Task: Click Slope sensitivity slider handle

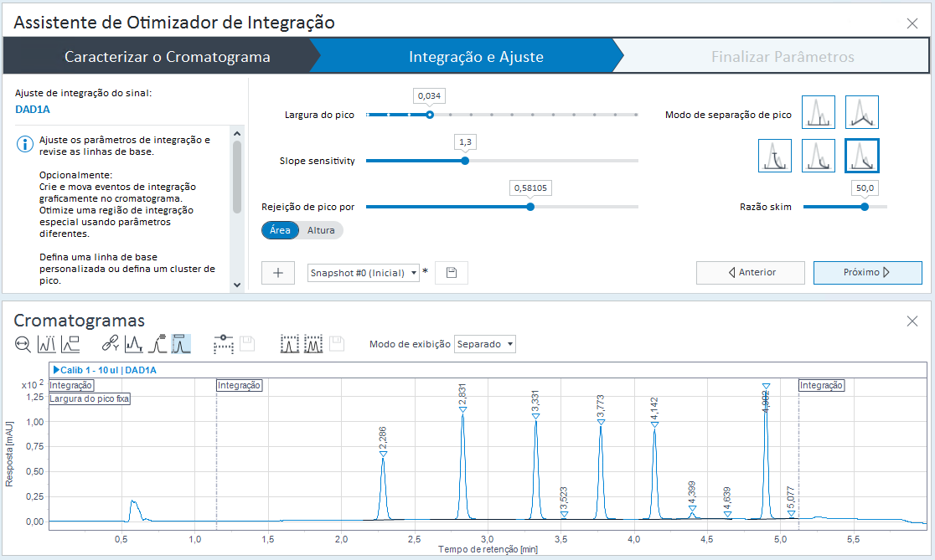Action: 465,160
